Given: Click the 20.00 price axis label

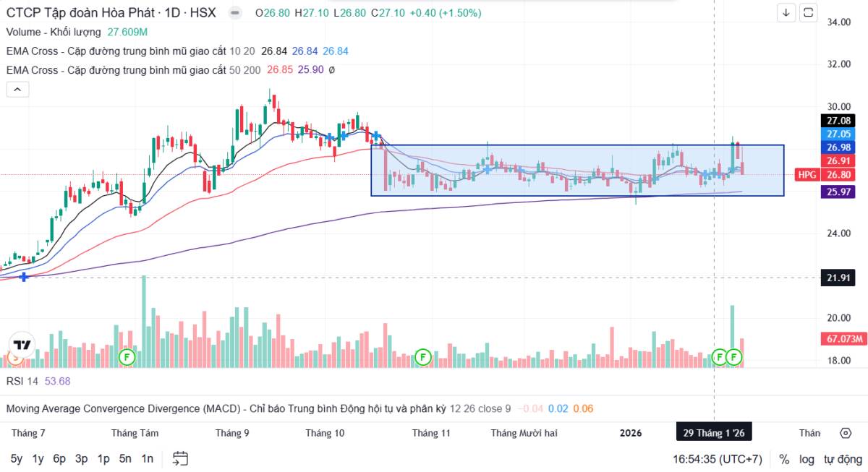Looking at the screenshot, I should (x=838, y=318).
